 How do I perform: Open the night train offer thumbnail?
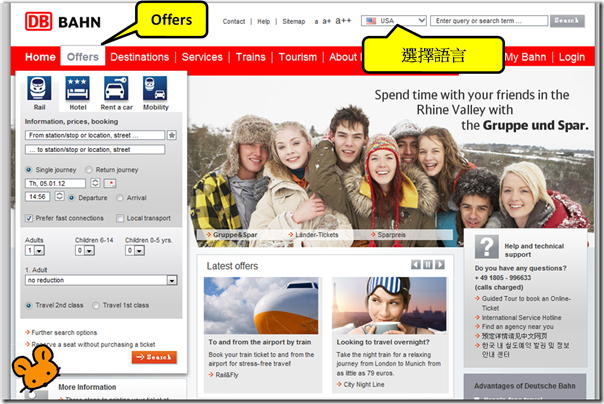tap(389, 305)
